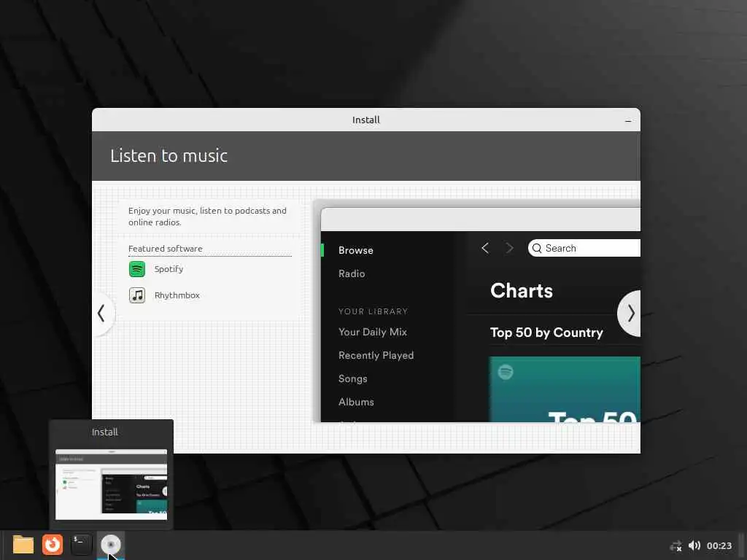Launch the Firefox browser from the taskbar
This screenshot has height=560, width=747.
[x=53, y=545]
